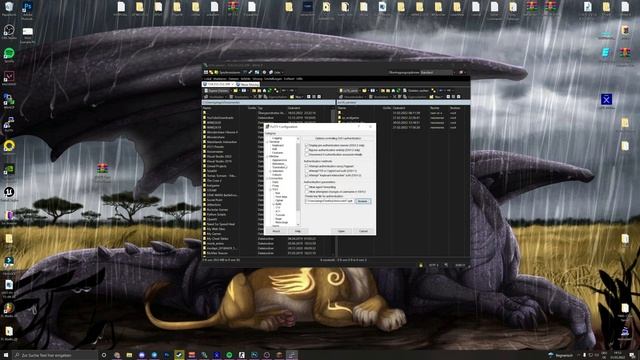The width and height of the screenshot is (640, 360).
Task: Click the remote panel home directory icon
Action: (x=393, y=91)
